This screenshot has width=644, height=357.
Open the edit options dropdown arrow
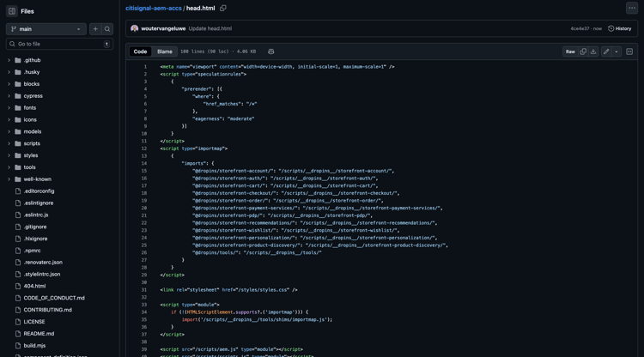pyautogui.click(x=616, y=51)
